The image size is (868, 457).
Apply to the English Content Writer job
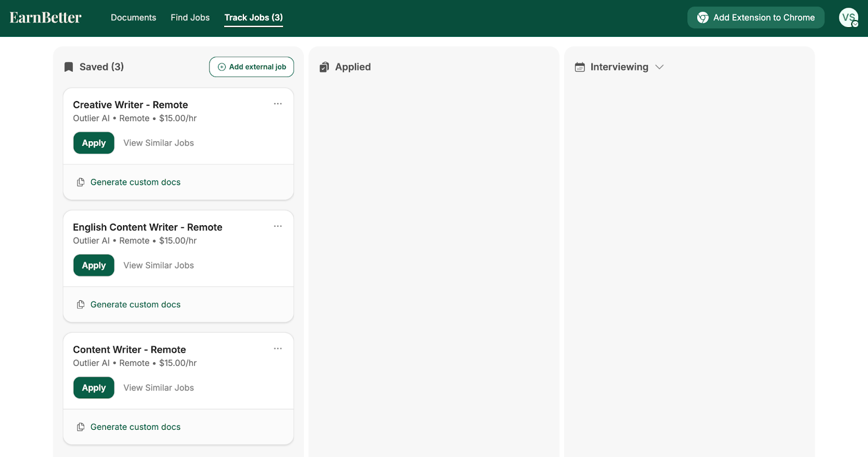94,265
